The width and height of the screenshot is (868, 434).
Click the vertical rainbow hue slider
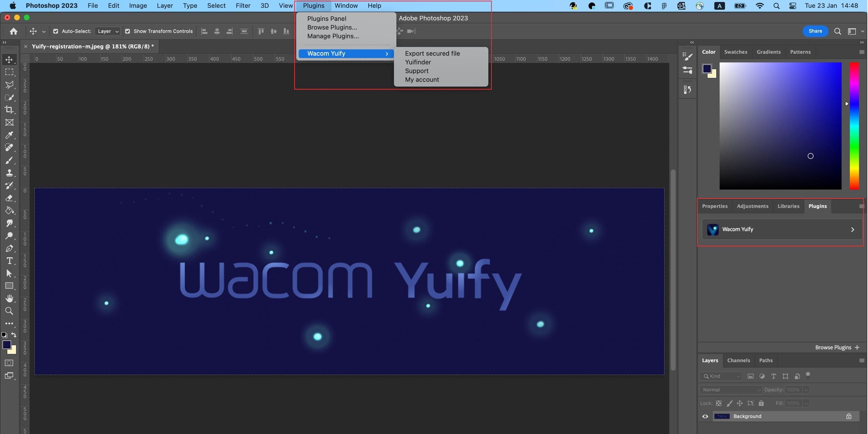pyautogui.click(x=854, y=126)
